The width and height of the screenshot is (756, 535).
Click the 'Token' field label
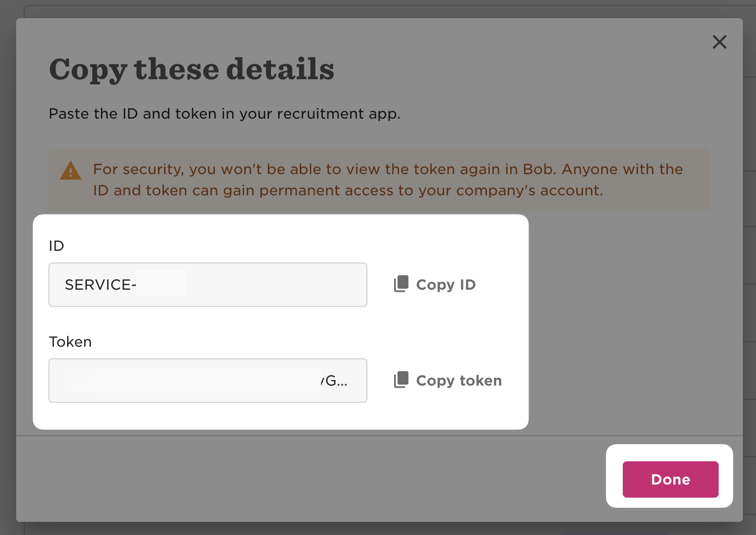(x=70, y=342)
